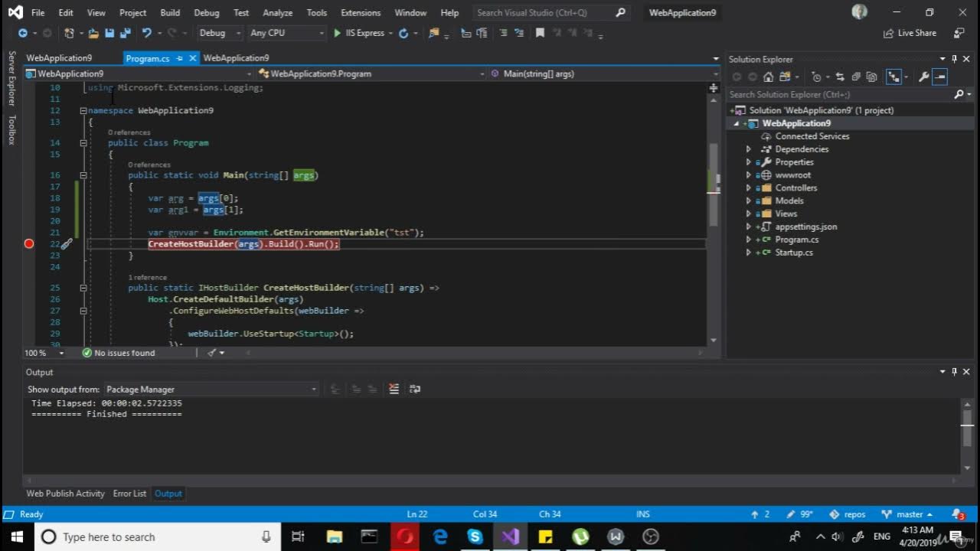The image size is (980, 551).
Task: Click the No issues found indicator
Action: point(119,353)
